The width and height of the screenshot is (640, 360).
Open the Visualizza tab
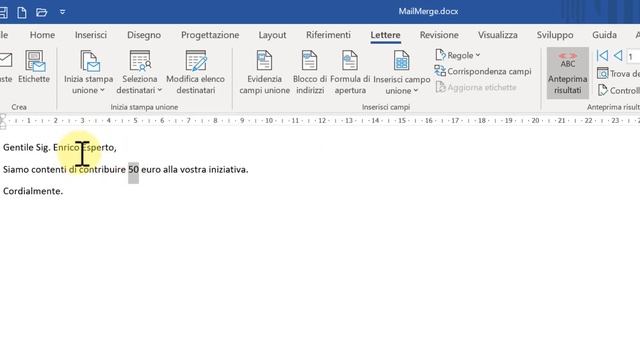pyautogui.click(x=498, y=35)
